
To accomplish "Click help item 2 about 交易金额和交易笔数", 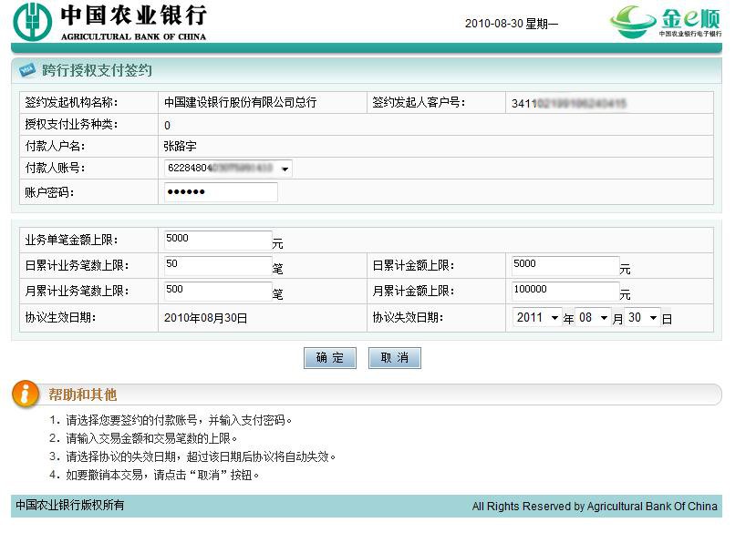I will click(x=143, y=438).
